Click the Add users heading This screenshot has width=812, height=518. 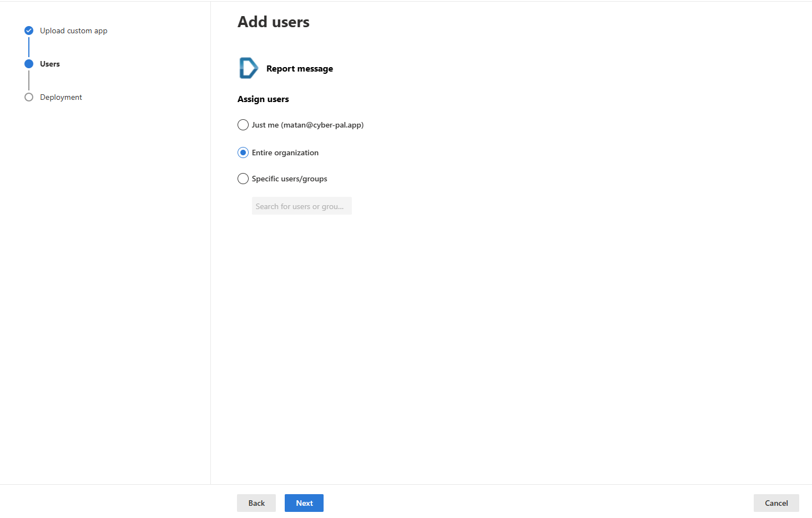pyautogui.click(x=274, y=22)
